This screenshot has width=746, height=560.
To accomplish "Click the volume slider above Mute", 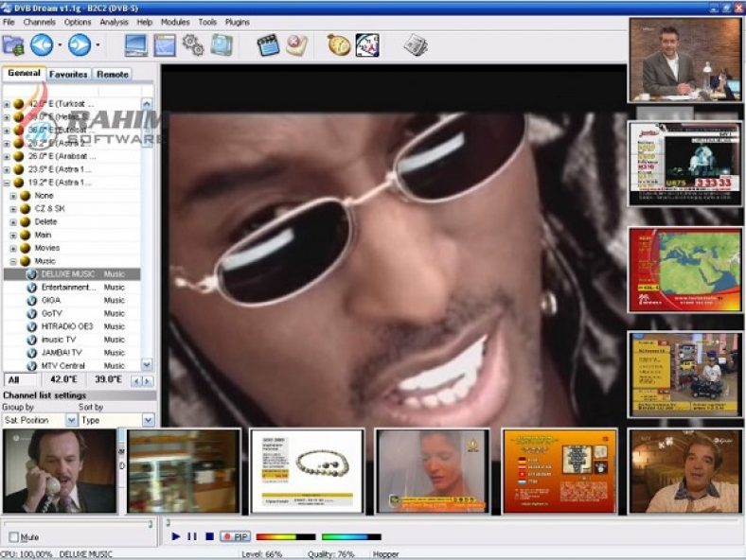I will (x=78, y=524).
